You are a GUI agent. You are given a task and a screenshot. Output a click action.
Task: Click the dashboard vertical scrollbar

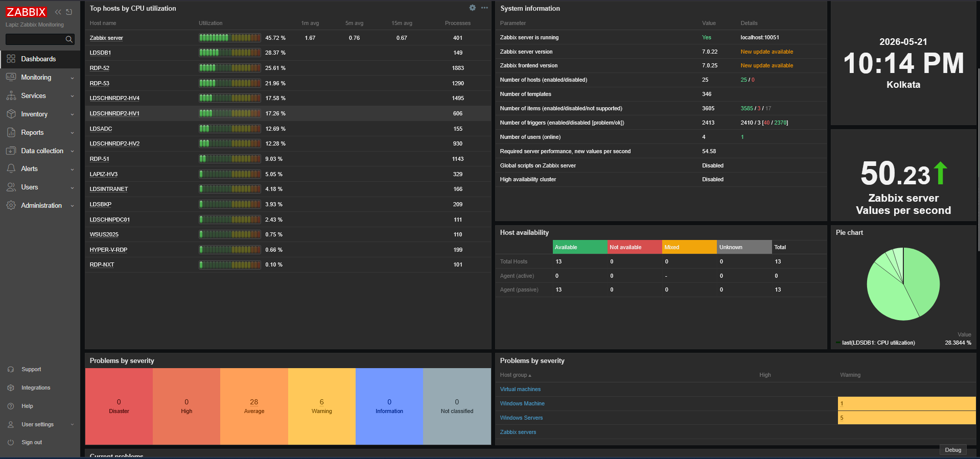(x=978, y=159)
